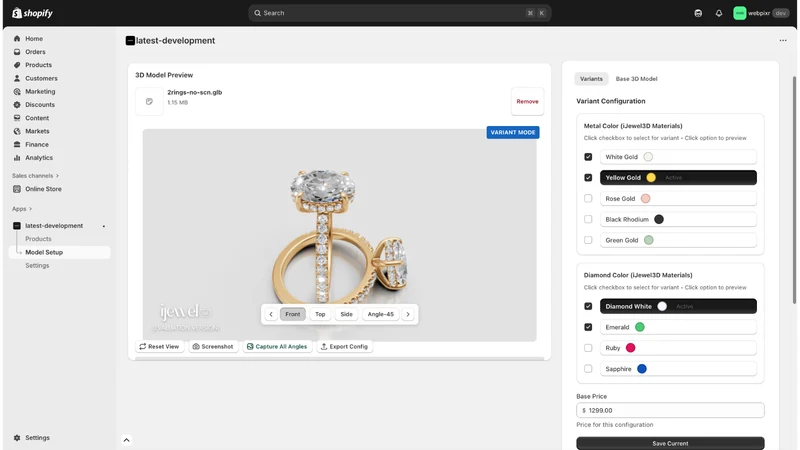Click the Reset View button
800x450 pixels.
(x=159, y=346)
